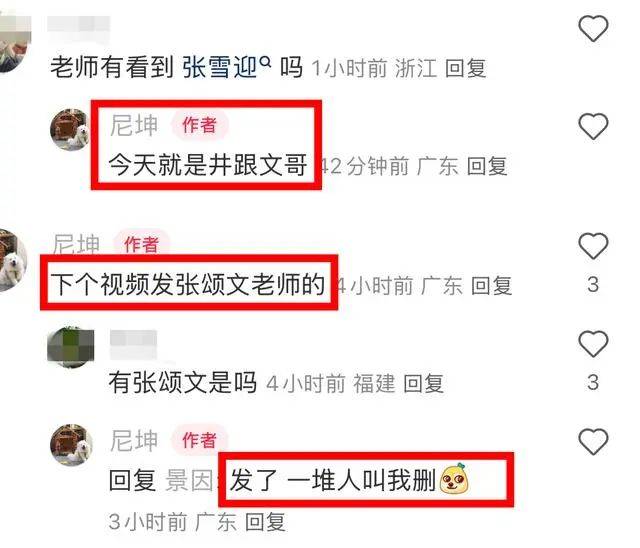Reply to the 有张颂文是吗 comment
This screenshot has width=640, height=548.
click(x=423, y=384)
